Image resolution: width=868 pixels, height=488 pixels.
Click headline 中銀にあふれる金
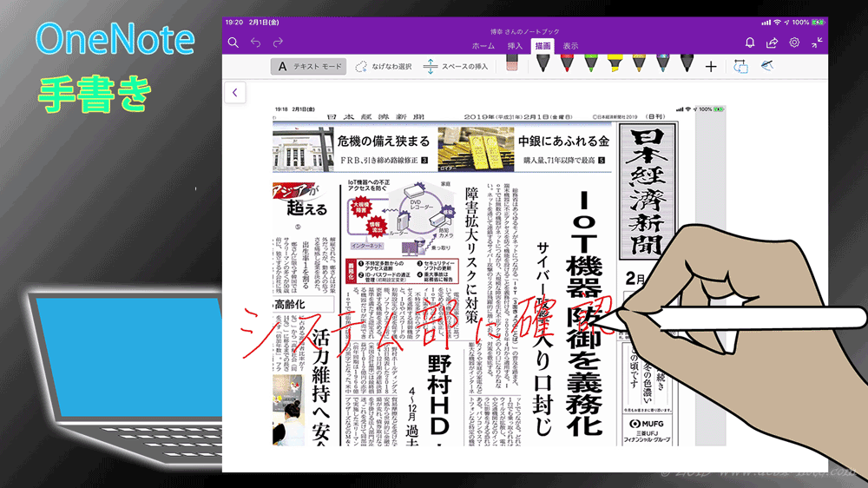point(563,142)
